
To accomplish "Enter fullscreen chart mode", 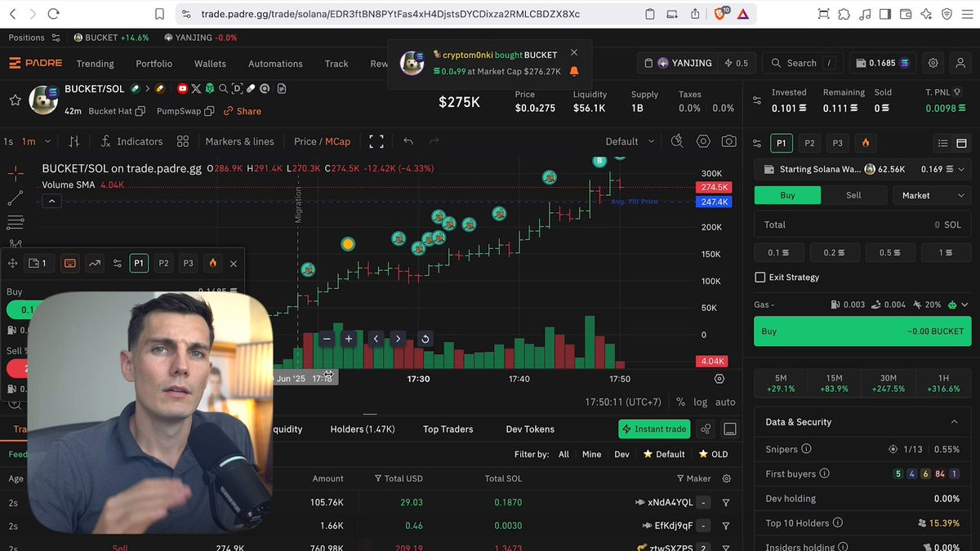I will pos(376,141).
